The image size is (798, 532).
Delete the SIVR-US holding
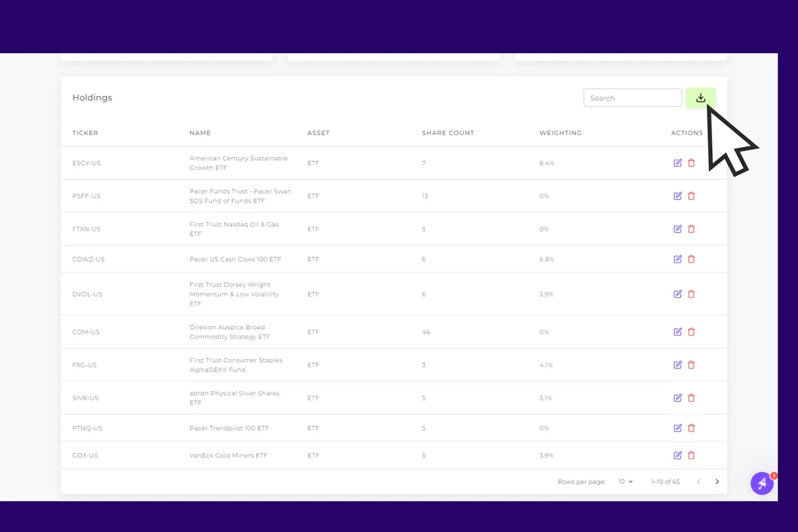point(691,398)
